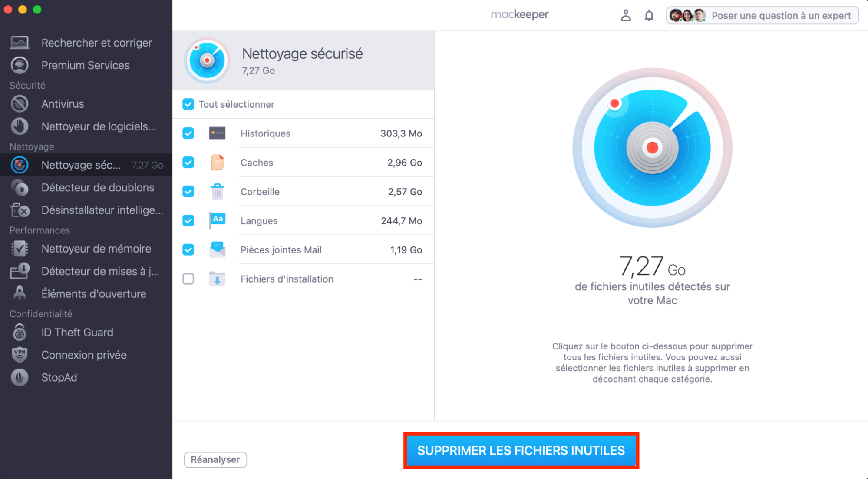Click SUPPRIMER LES FICHIERS INUTILES button

[521, 450]
